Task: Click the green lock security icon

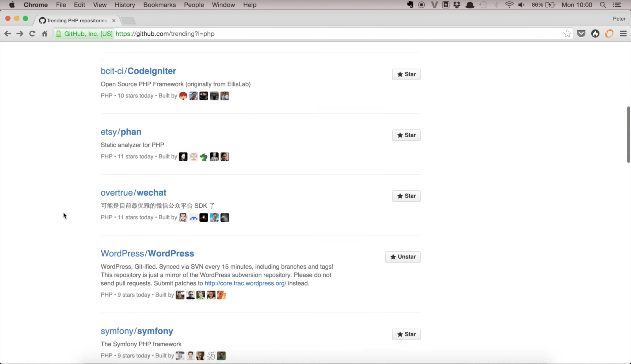Action: pyautogui.click(x=58, y=34)
